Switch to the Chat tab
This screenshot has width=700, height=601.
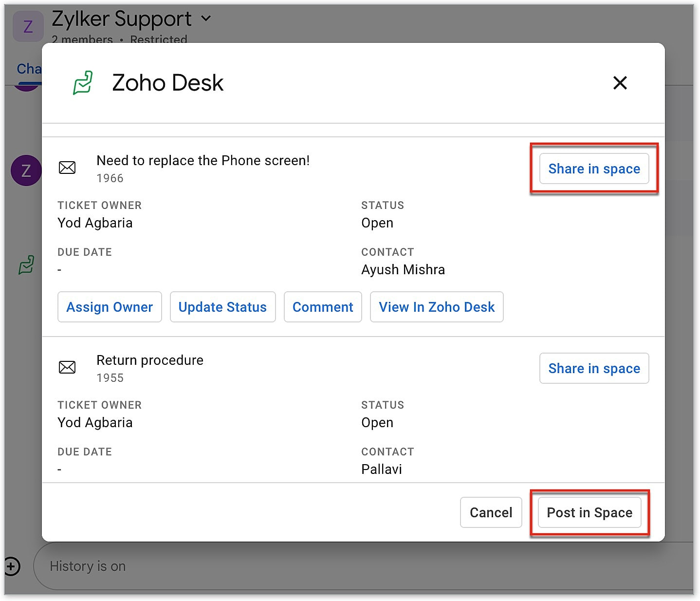(29, 69)
